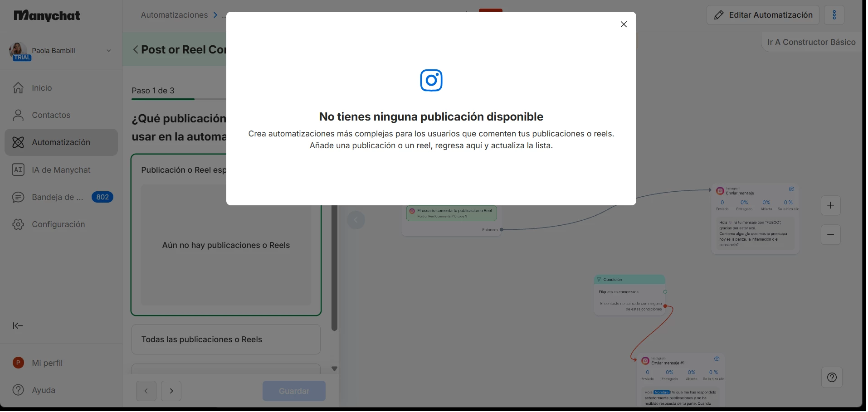Click the scroll-down arrow of the panel

coord(335,368)
